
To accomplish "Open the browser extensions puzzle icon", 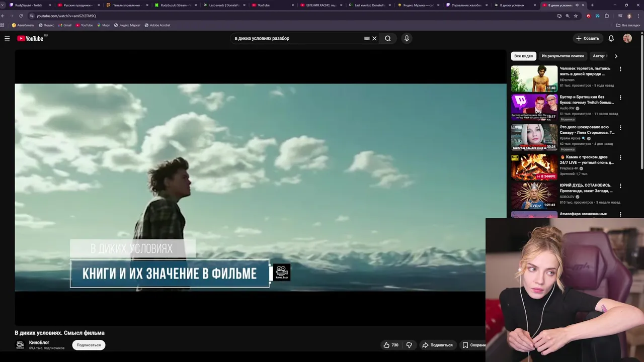I will click(607, 16).
